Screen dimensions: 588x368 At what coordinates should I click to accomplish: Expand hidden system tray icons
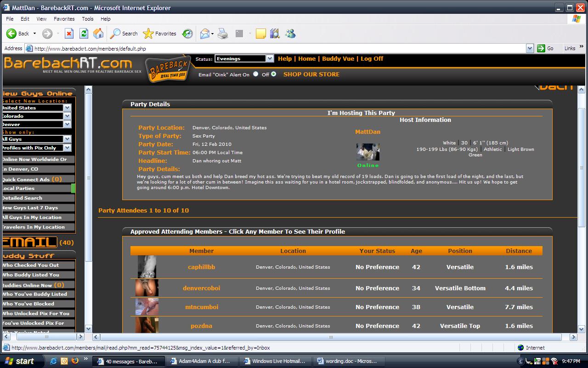pos(520,361)
